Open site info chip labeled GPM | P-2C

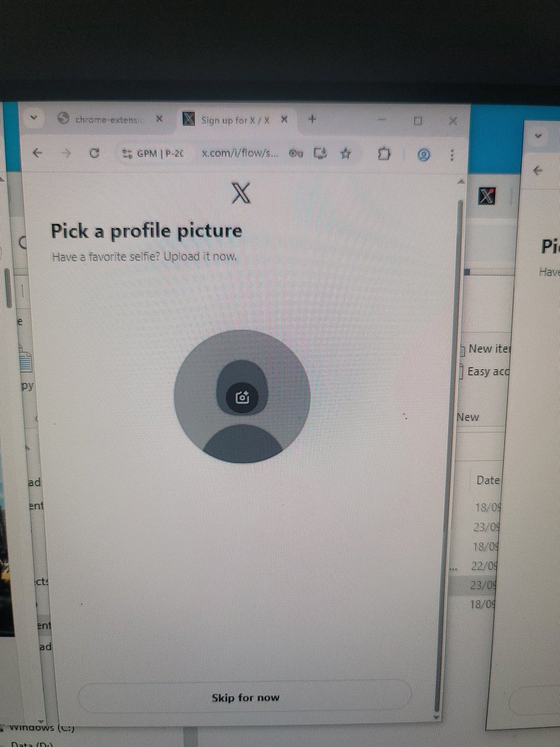click(x=153, y=153)
